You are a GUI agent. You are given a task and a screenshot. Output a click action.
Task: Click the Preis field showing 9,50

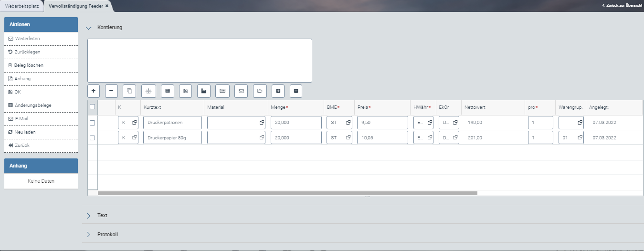point(382,123)
